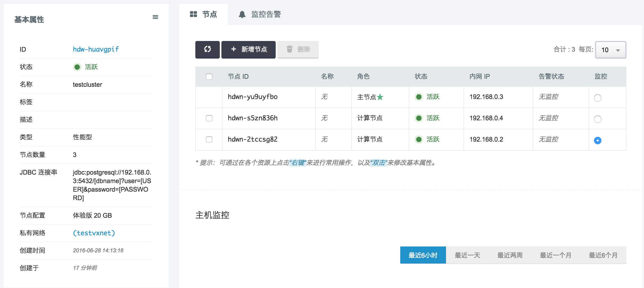Select monitor radio for node hdwn-2tccsg82
The image size is (644, 288).
click(x=598, y=141)
